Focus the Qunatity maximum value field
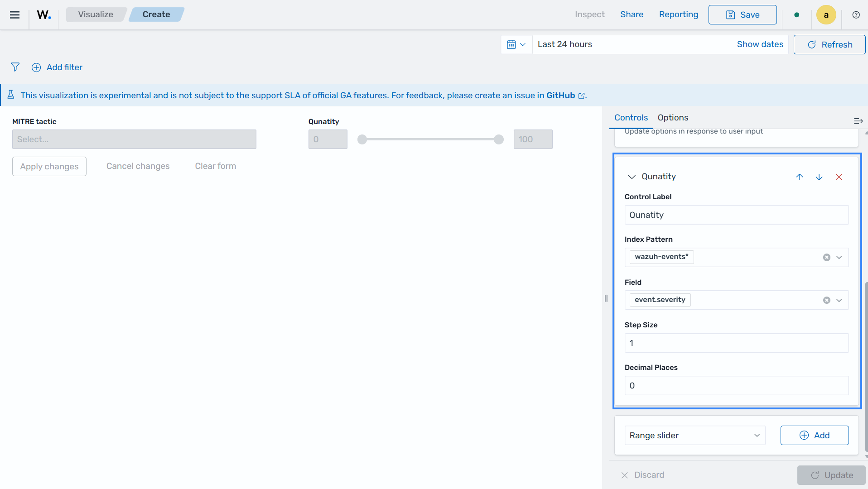The image size is (868, 489). tap(533, 139)
